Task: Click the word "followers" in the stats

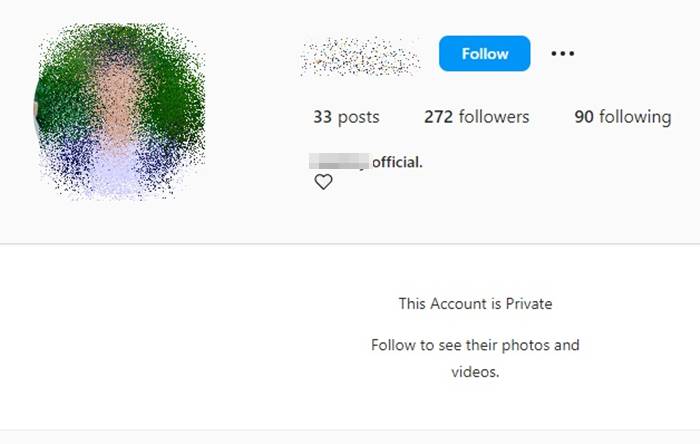Action: 494,117
